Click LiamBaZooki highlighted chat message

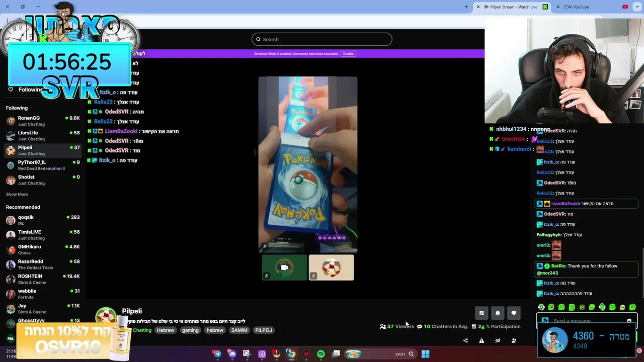[586, 204]
